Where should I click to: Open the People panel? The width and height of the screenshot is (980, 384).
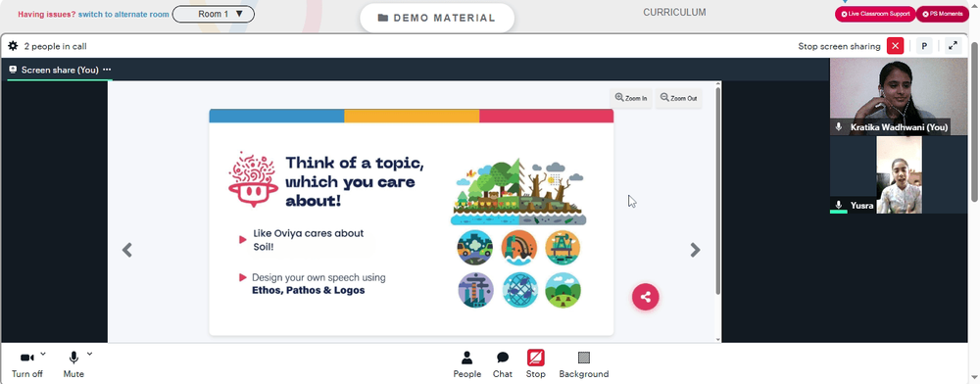pos(466,364)
